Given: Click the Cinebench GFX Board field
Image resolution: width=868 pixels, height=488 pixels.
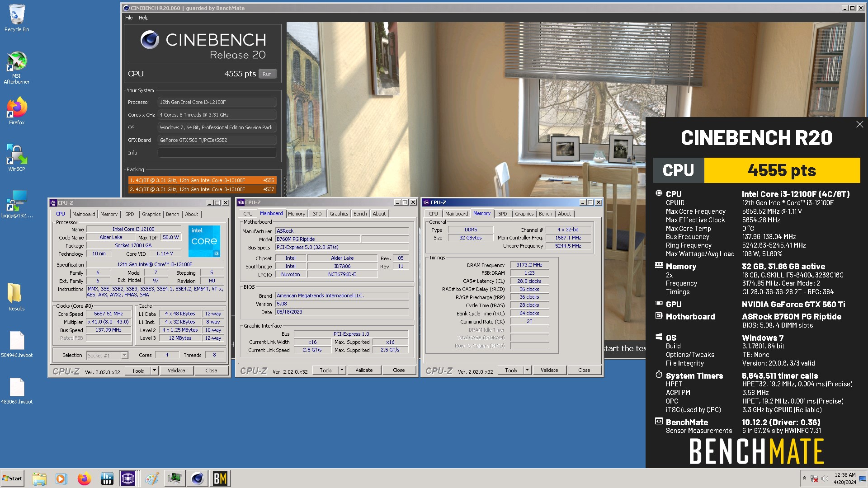Looking at the screenshot, I should coord(217,140).
